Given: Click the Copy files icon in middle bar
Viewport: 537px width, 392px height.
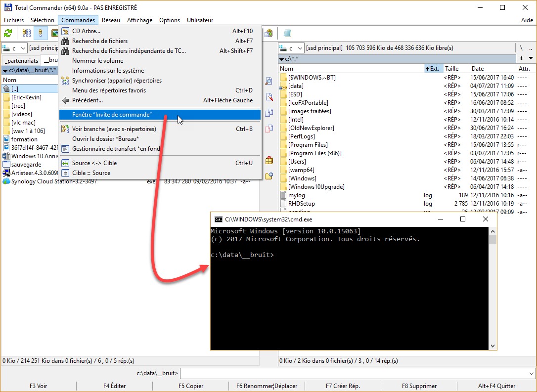Looking at the screenshot, I should [x=269, y=113].
